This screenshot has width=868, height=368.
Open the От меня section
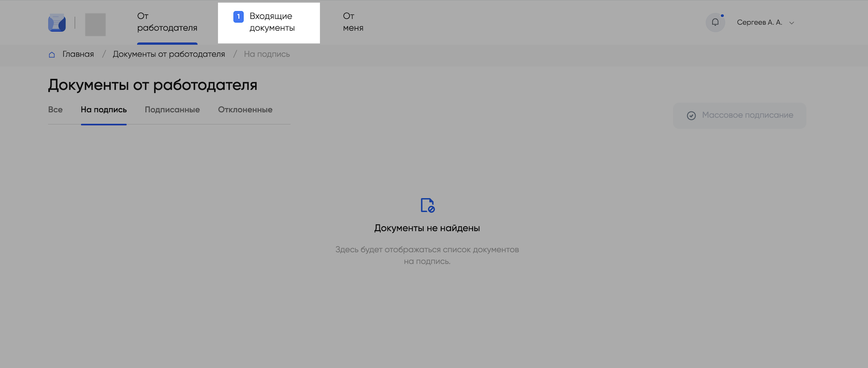[x=353, y=22]
